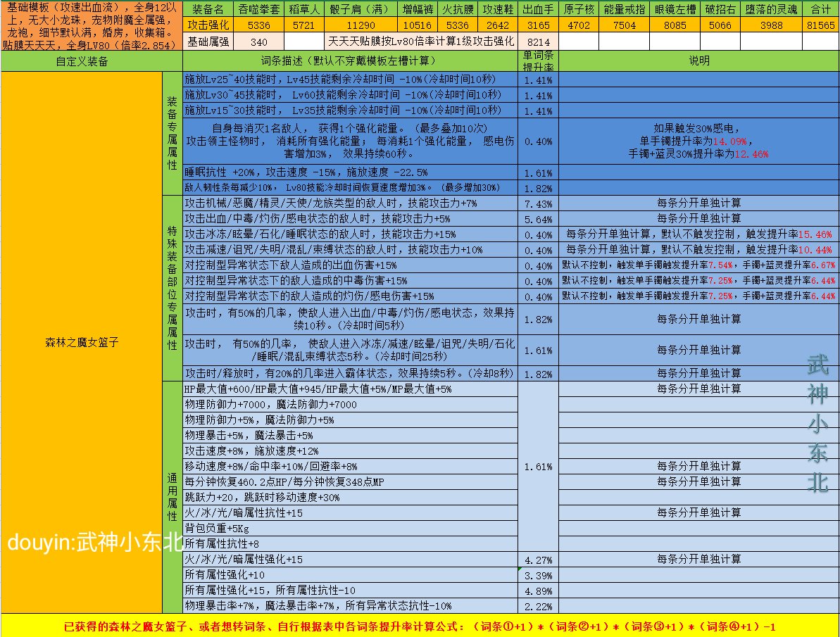Click the 2.22% rate cell

click(x=539, y=606)
